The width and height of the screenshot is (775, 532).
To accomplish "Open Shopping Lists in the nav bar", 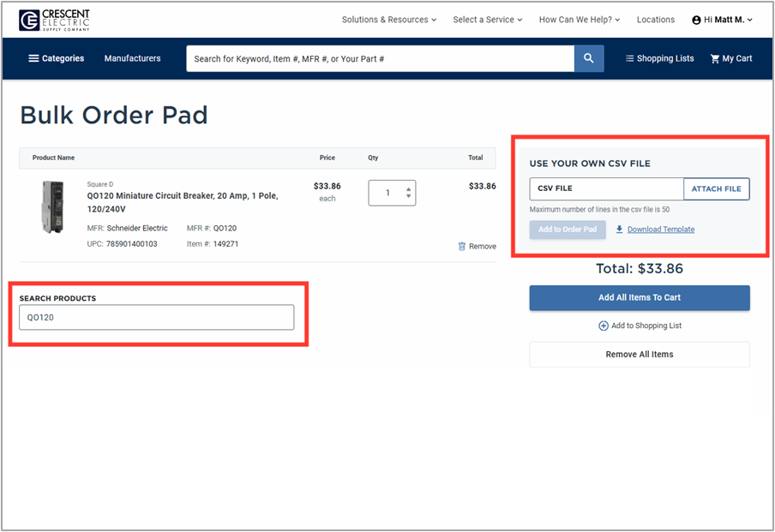I will [659, 58].
